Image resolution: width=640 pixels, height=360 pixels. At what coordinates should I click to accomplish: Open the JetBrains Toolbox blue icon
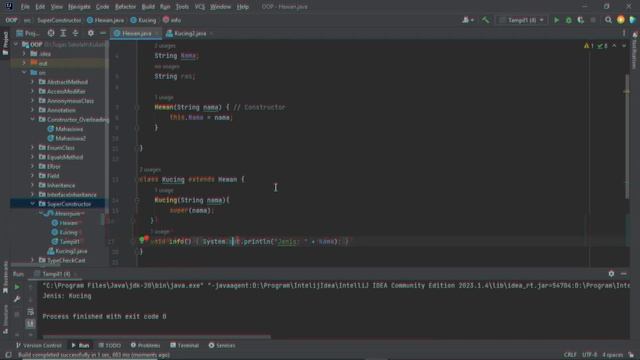coord(633,20)
